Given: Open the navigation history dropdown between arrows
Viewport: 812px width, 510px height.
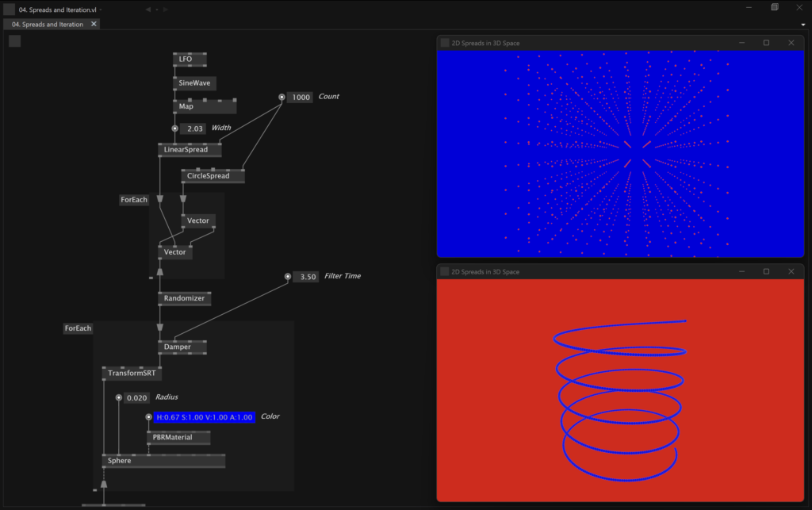Looking at the screenshot, I should [x=156, y=9].
